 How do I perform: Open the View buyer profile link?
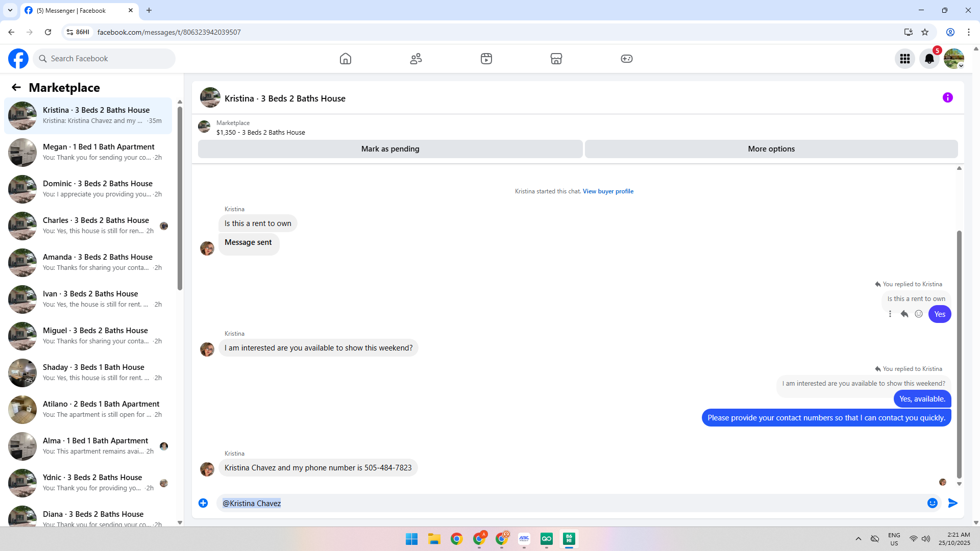coord(608,191)
